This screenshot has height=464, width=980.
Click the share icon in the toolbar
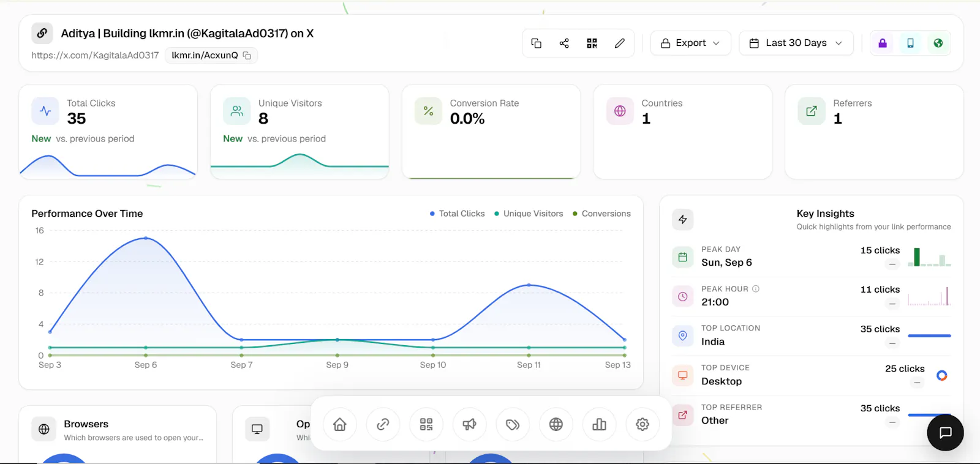(x=564, y=43)
